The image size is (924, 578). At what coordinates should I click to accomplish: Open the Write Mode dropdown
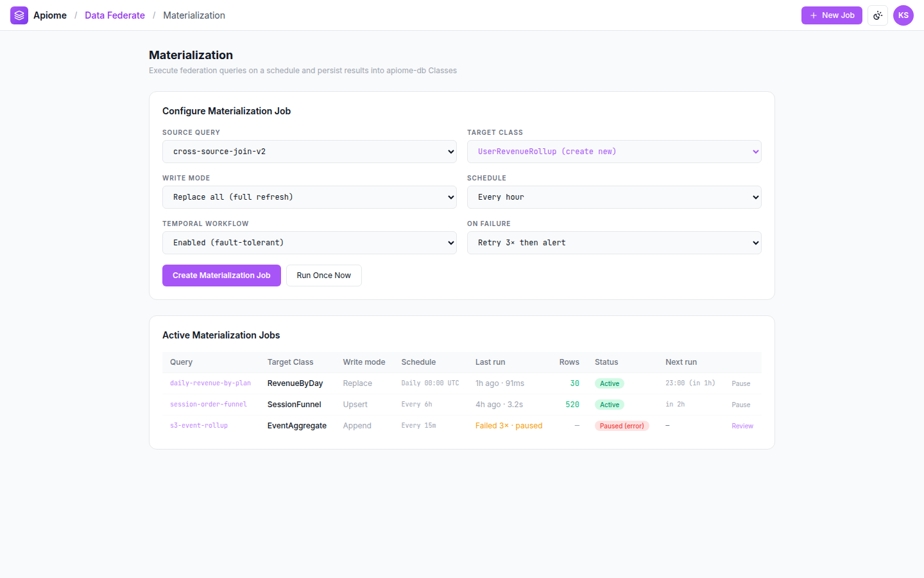point(309,197)
